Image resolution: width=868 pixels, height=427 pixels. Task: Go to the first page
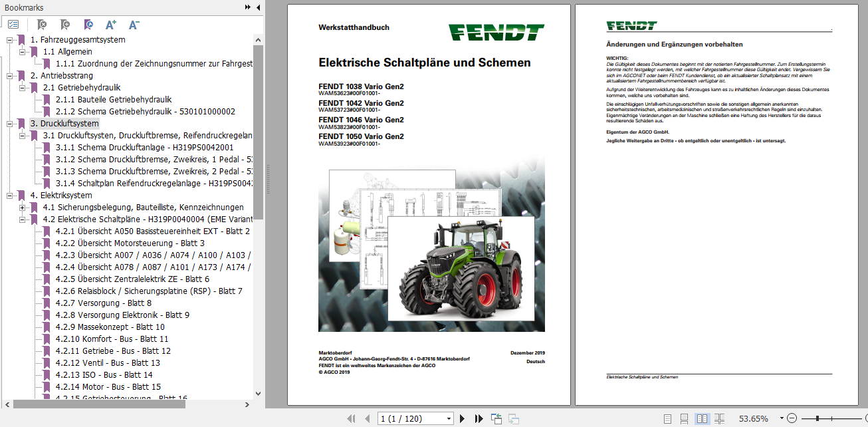coord(351,419)
